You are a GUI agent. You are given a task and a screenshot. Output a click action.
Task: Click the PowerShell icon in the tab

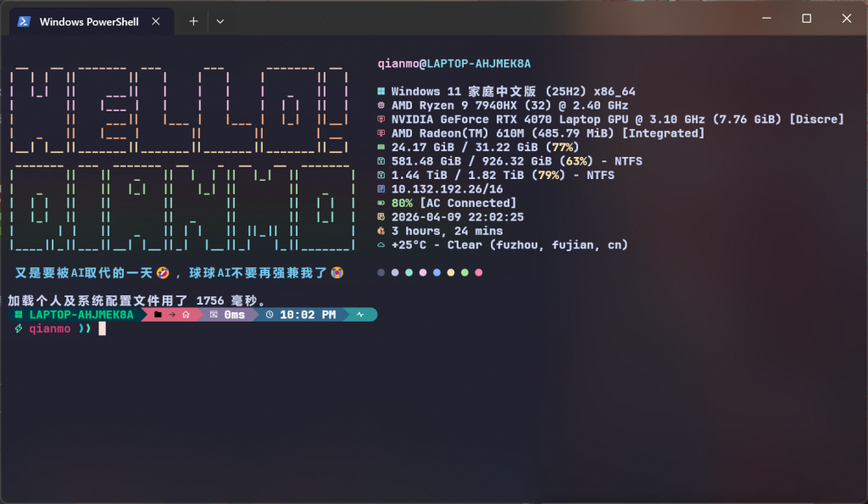point(24,21)
